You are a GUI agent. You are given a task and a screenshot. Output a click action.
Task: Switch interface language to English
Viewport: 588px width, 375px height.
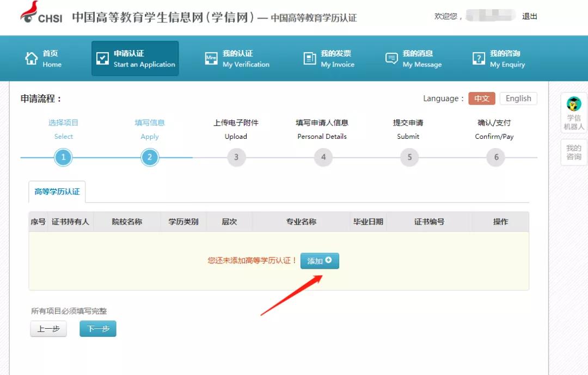518,99
